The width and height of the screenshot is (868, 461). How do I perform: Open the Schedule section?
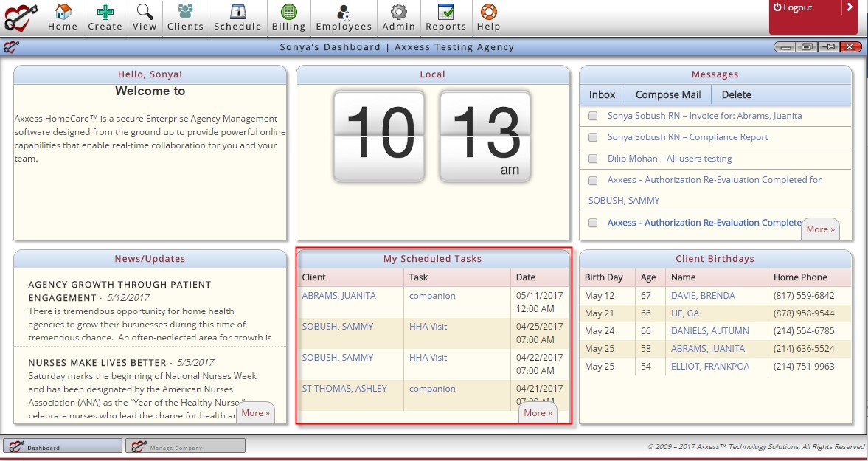[x=237, y=15]
